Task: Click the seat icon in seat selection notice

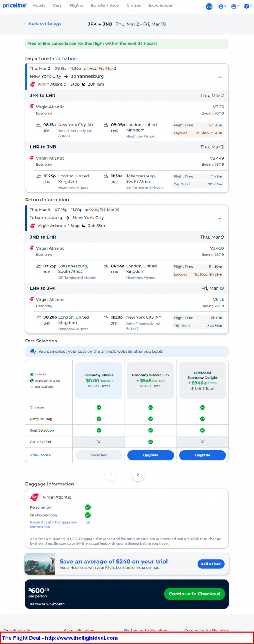Action: click(33, 352)
